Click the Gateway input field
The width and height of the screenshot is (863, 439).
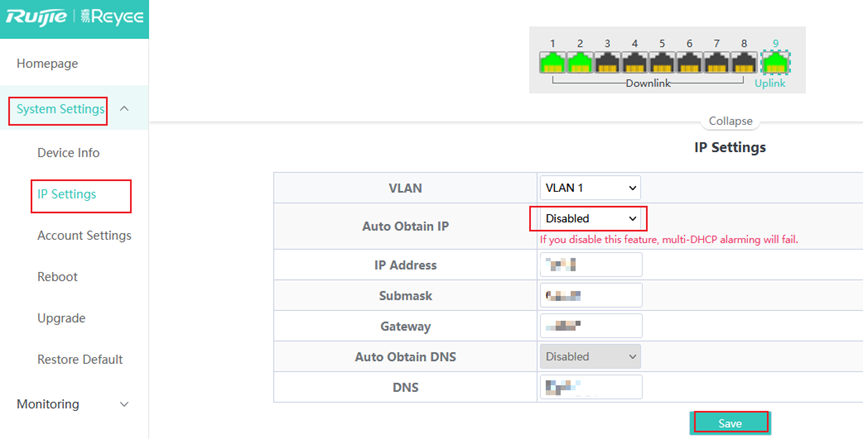click(x=590, y=326)
